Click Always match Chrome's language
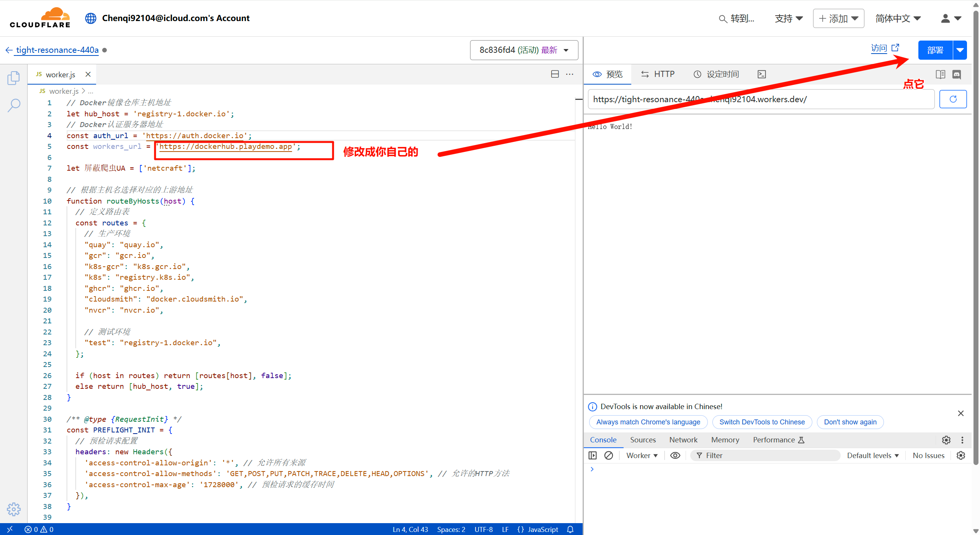This screenshot has height=535, width=980. pos(648,422)
